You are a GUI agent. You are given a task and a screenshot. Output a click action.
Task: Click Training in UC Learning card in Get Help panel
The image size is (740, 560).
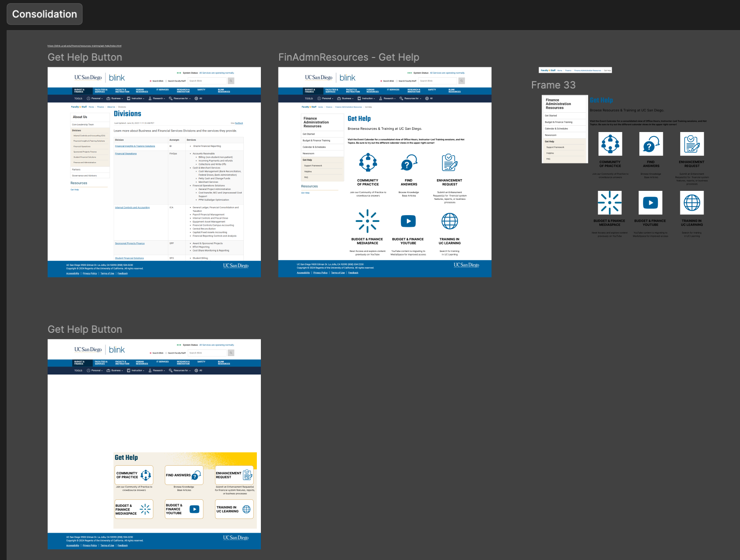[x=234, y=509]
